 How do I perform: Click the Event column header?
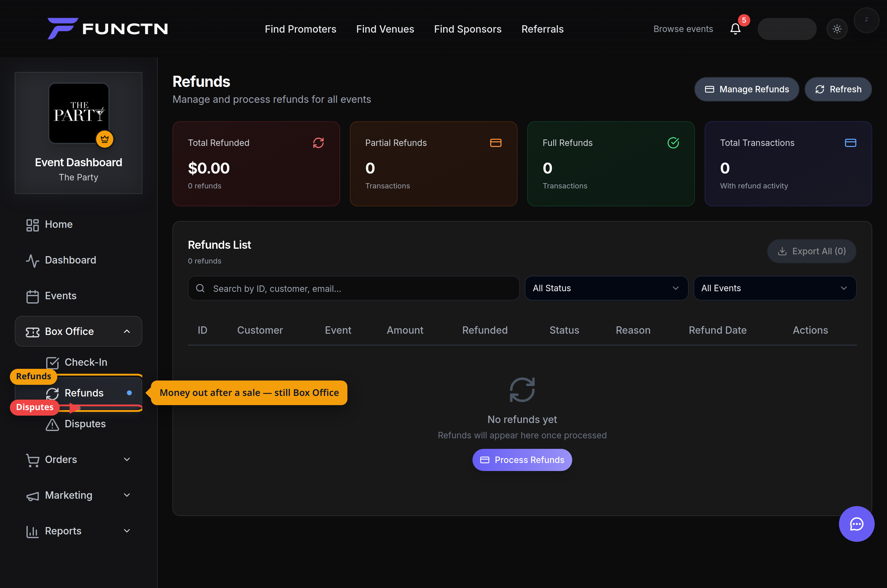tap(338, 330)
